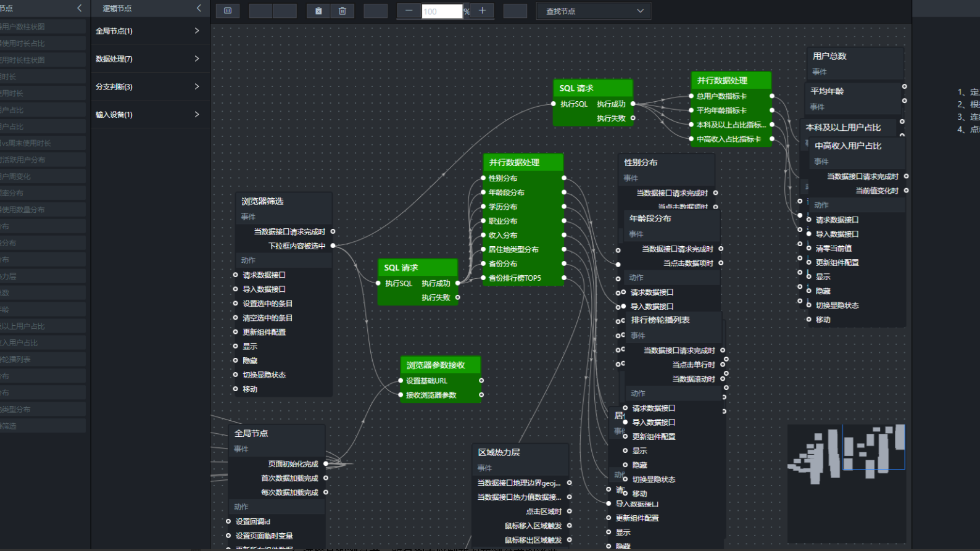
Task: Collapse the 逻辑节点 panel with its chevron
Action: (x=199, y=8)
